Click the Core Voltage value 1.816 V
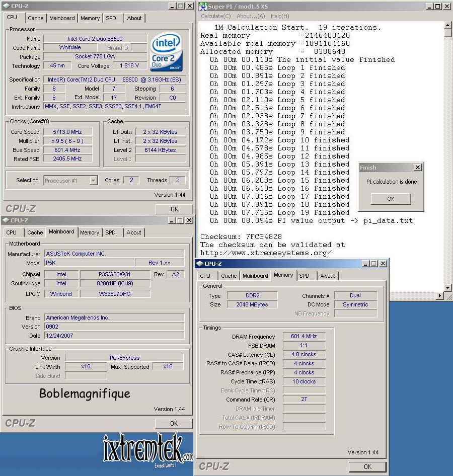This screenshot has height=476, width=453. 129,65
